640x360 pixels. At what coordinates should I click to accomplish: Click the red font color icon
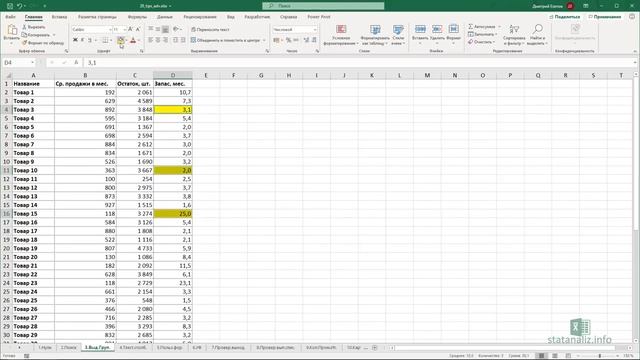click(x=133, y=40)
